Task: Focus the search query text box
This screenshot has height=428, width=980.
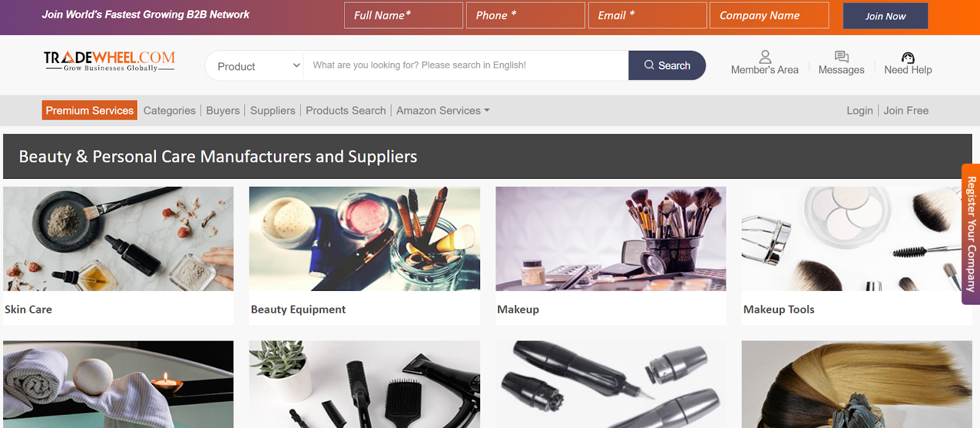Action: (466, 66)
